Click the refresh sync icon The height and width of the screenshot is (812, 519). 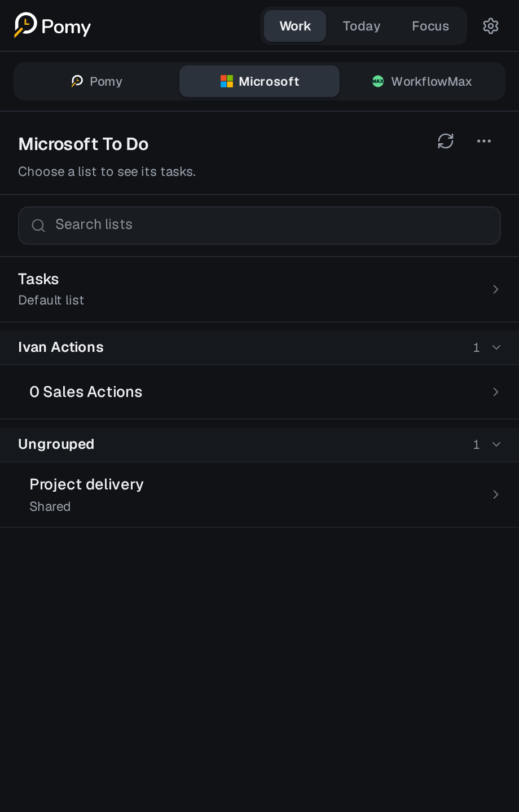tap(446, 141)
